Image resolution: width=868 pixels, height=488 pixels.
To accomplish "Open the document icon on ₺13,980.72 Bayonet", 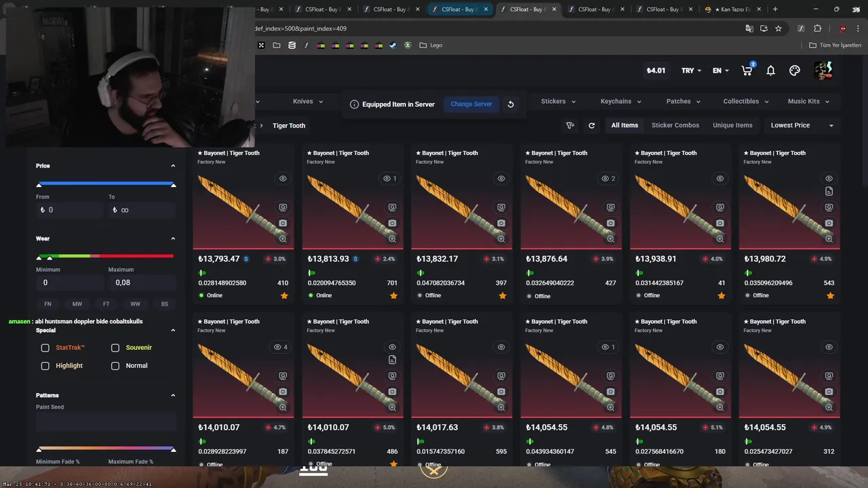I will [829, 191].
